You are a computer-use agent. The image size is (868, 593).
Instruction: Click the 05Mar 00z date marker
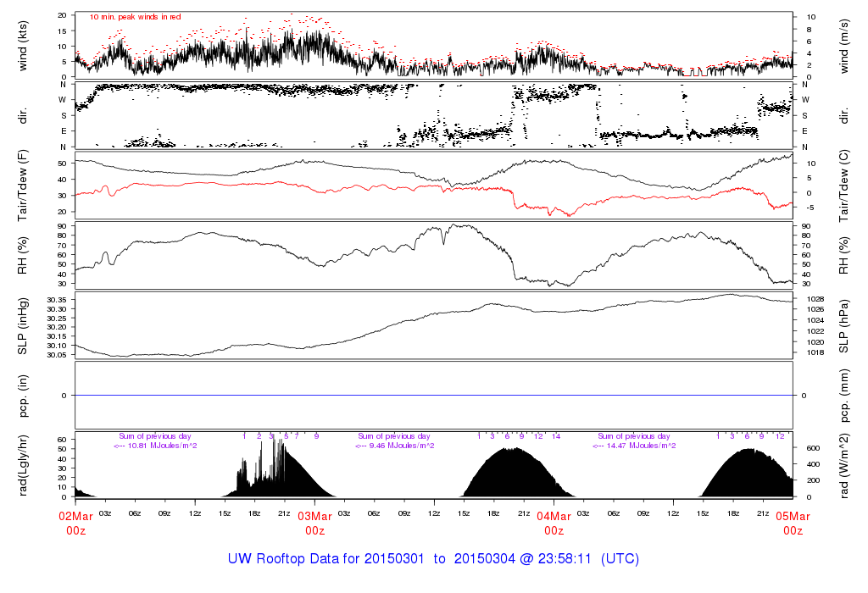[793, 523]
